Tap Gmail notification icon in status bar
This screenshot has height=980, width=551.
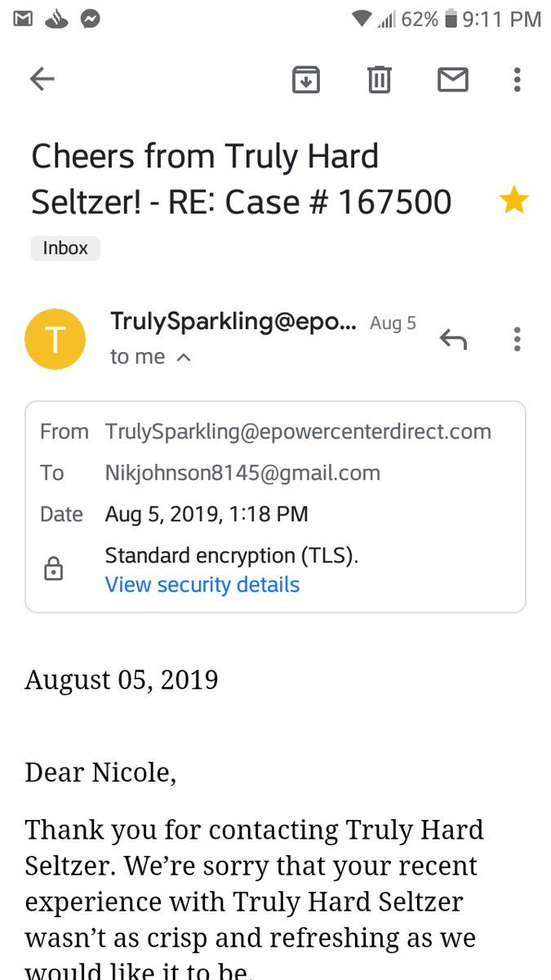coord(23,19)
